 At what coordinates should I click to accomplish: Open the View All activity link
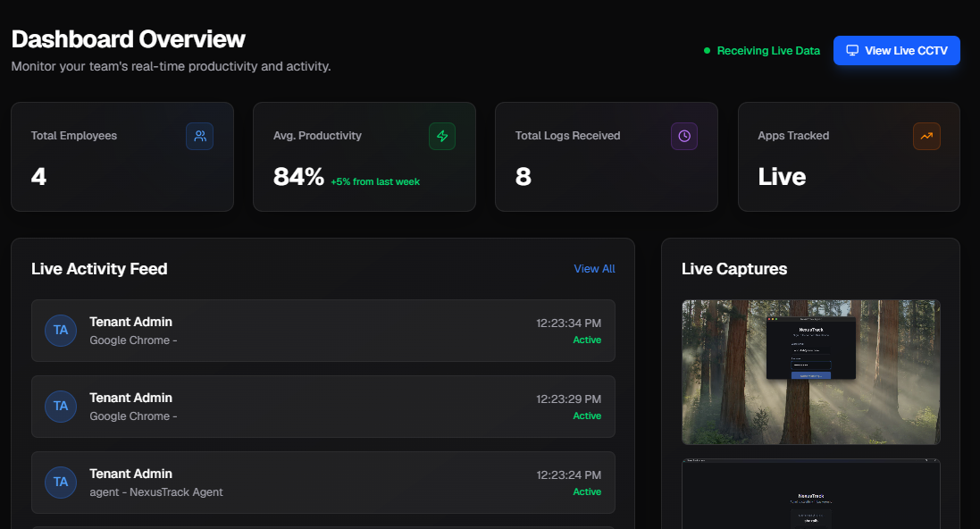coord(594,268)
